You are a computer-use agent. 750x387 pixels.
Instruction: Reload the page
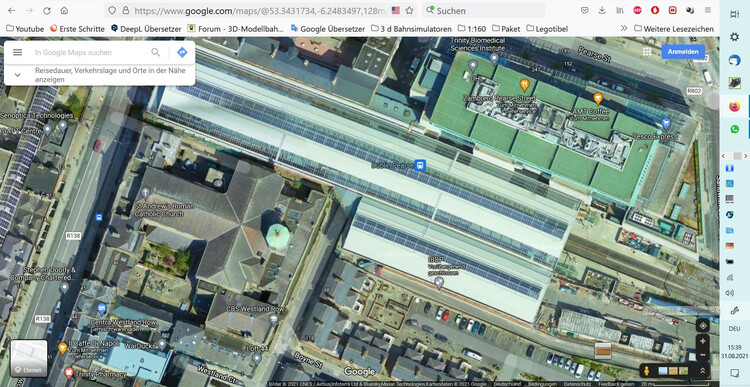pos(46,10)
